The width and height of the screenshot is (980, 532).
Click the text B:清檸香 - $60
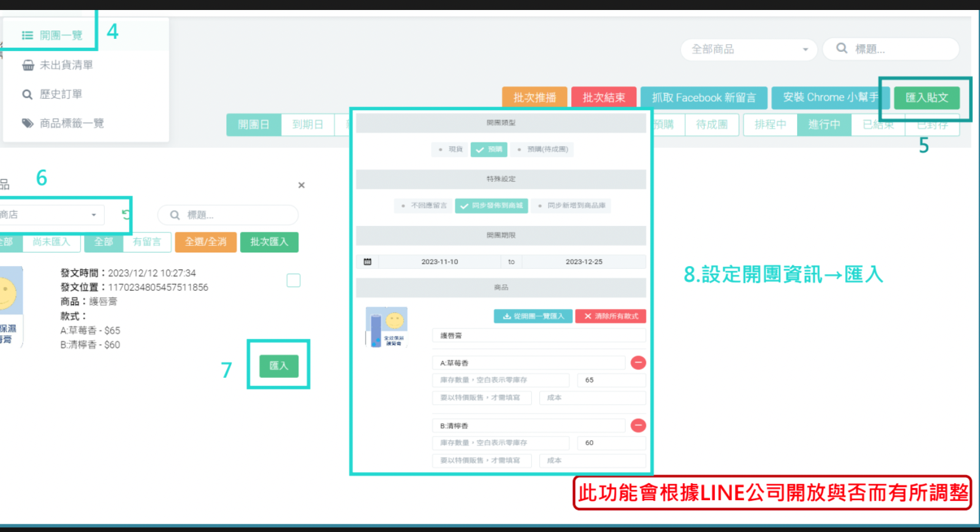tap(90, 345)
